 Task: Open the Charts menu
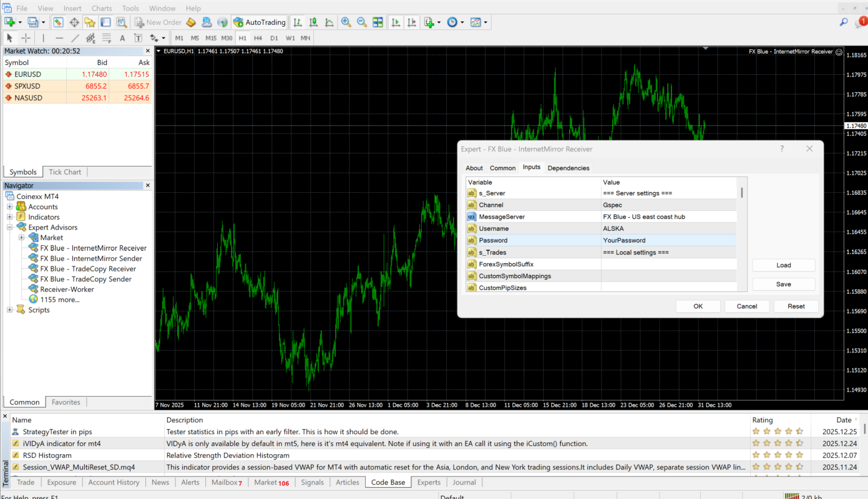[x=102, y=8]
